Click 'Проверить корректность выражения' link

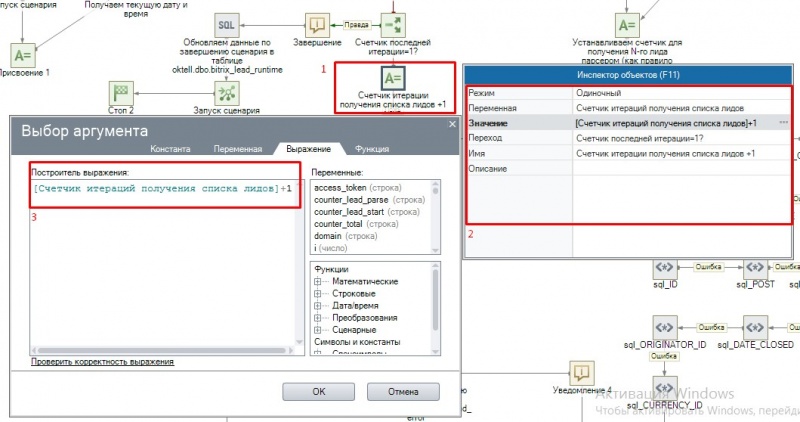click(102, 361)
